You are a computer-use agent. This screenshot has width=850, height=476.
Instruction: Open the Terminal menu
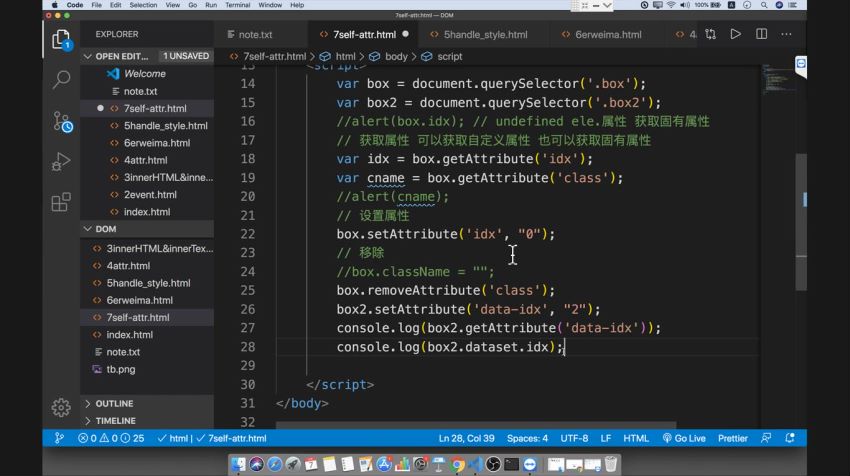coord(237,5)
